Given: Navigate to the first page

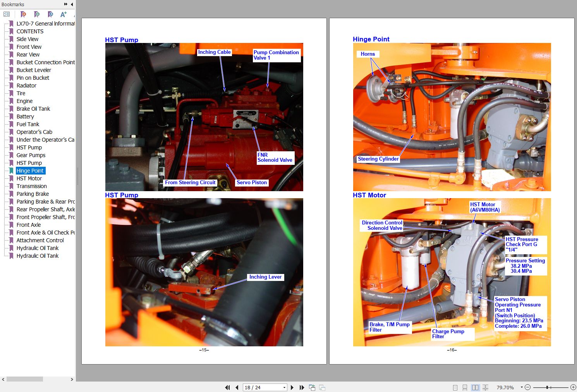Looking at the screenshot, I should (228, 387).
